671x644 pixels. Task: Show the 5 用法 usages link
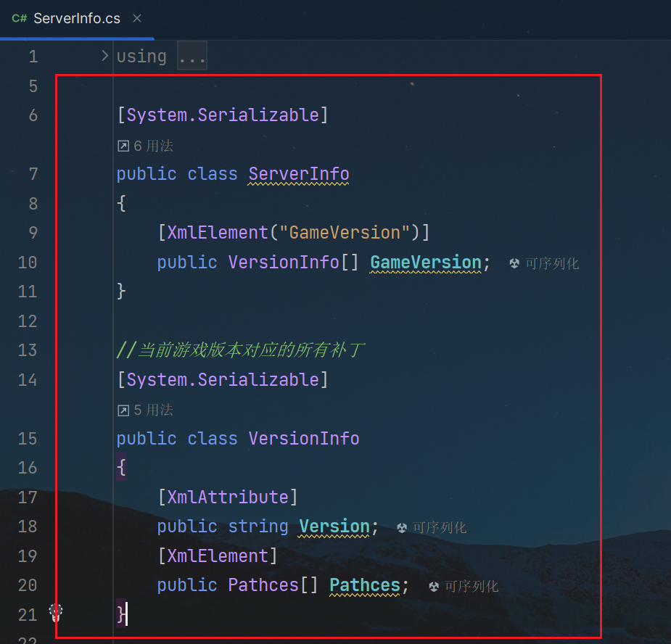(x=153, y=410)
